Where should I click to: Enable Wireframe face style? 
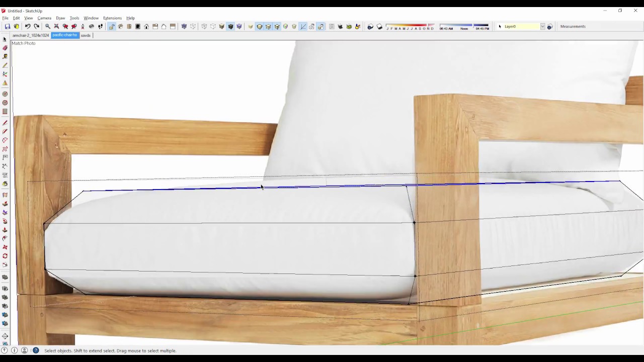[x=204, y=27]
